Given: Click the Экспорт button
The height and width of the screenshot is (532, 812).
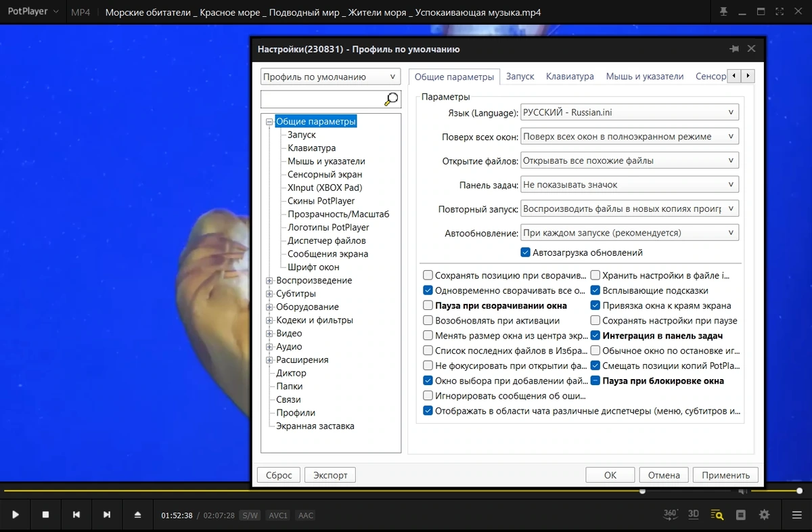Looking at the screenshot, I should (x=330, y=475).
